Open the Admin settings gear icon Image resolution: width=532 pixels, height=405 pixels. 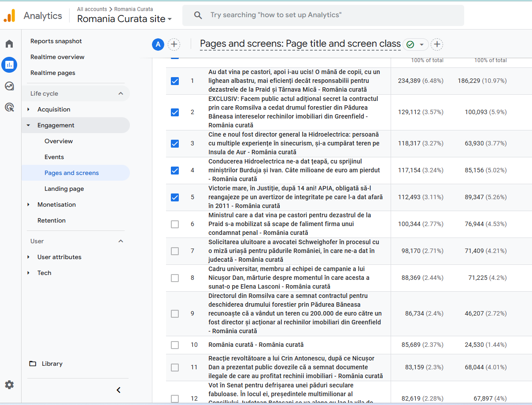click(x=9, y=385)
